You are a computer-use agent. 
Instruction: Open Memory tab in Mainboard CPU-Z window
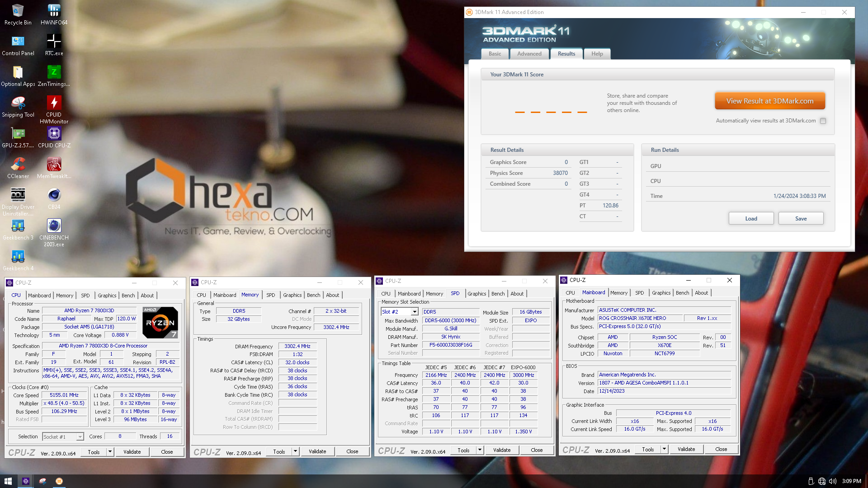point(619,293)
